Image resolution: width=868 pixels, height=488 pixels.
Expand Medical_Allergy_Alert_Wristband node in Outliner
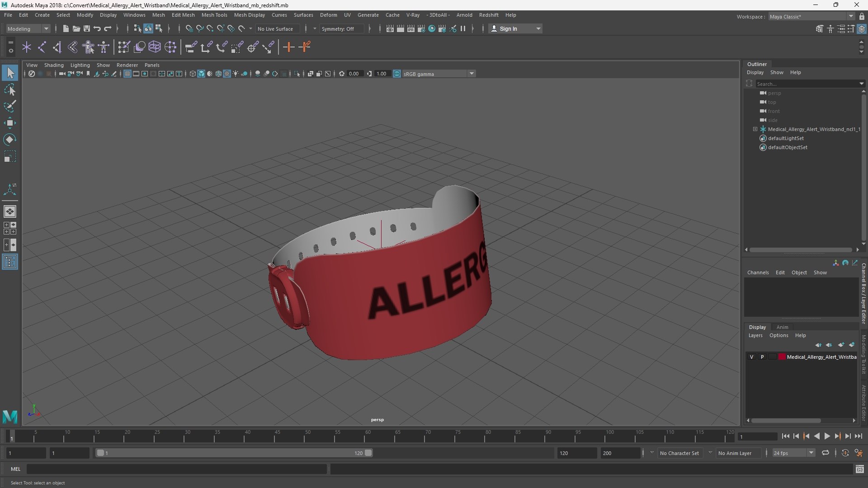coord(755,129)
